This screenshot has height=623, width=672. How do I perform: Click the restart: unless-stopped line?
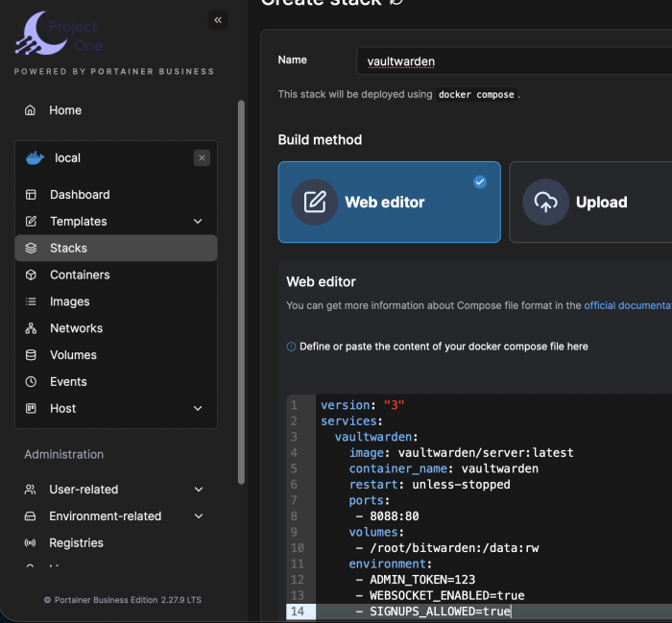pyautogui.click(x=429, y=485)
